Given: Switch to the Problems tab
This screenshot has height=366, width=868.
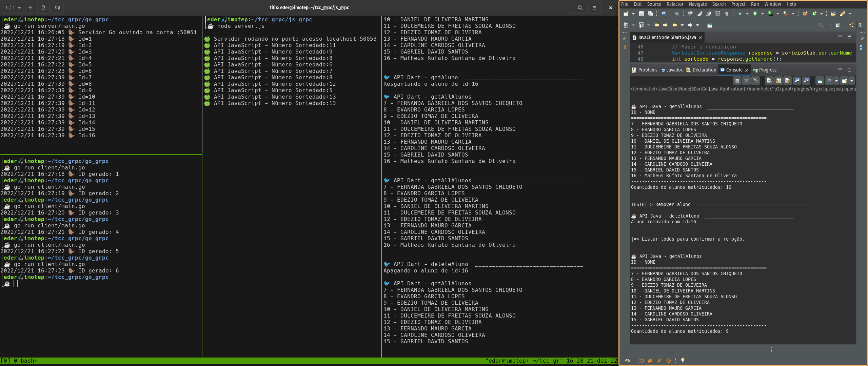Looking at the screenshot, I should (x=645, y=70).
